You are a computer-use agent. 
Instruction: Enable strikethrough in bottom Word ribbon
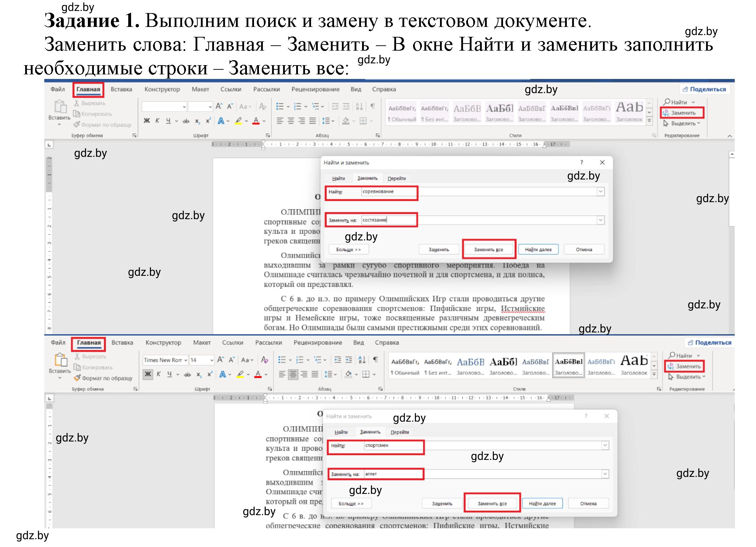(187, 374)
